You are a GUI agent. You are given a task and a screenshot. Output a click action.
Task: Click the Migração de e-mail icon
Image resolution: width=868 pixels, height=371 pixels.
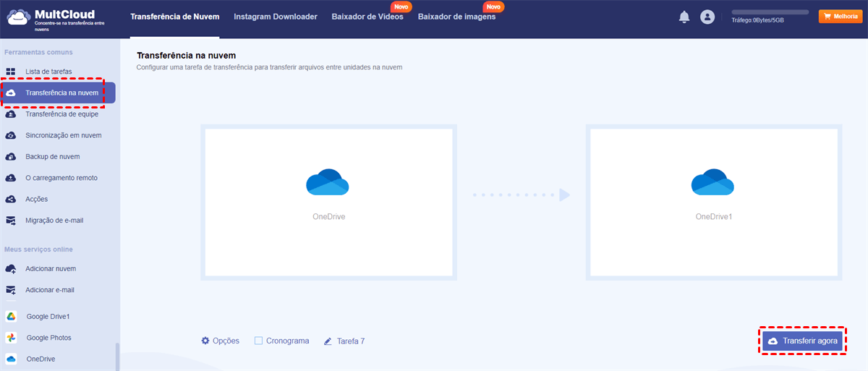(x=10, y=220)
